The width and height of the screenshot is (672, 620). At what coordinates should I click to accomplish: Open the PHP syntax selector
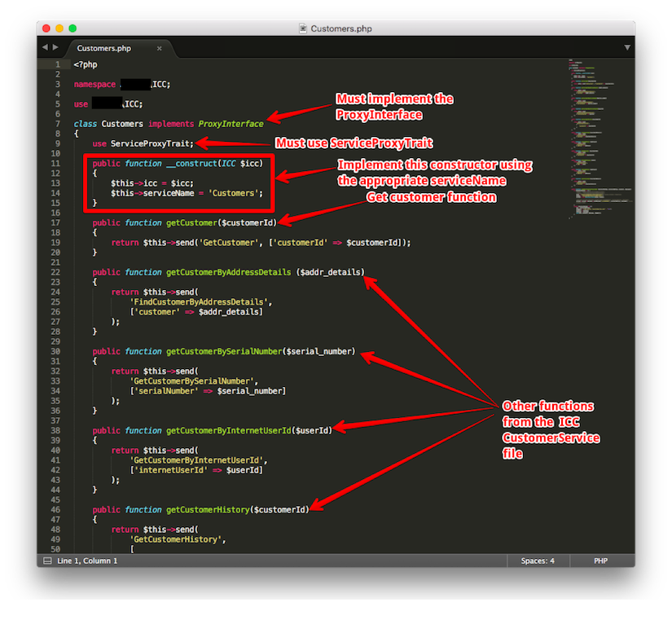pos(600,561)
